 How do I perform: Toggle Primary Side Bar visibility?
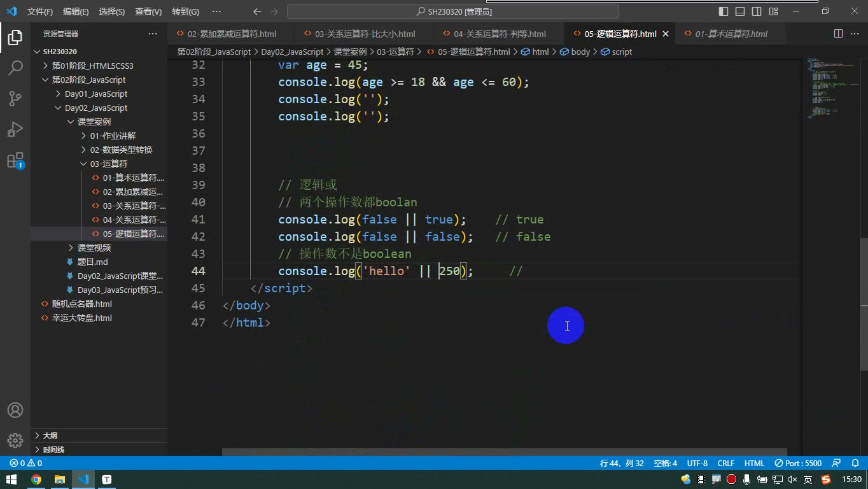click(x=724, y=11)
